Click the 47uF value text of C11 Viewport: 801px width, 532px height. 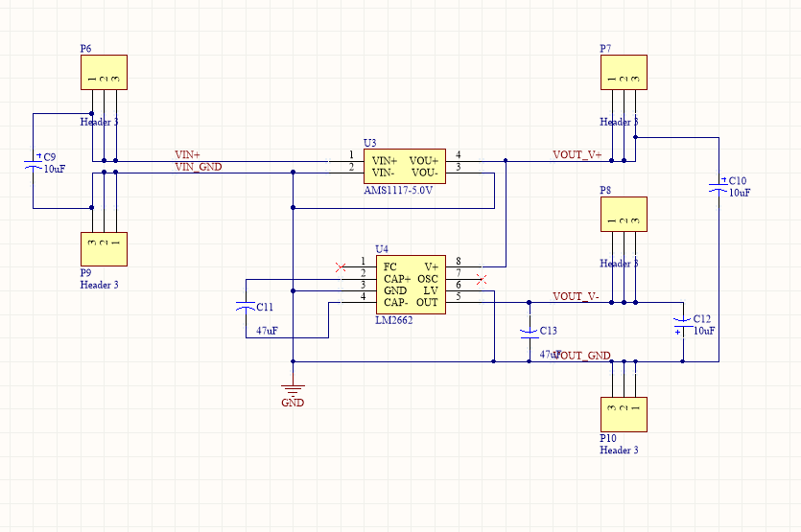click(x=267, y=331)
